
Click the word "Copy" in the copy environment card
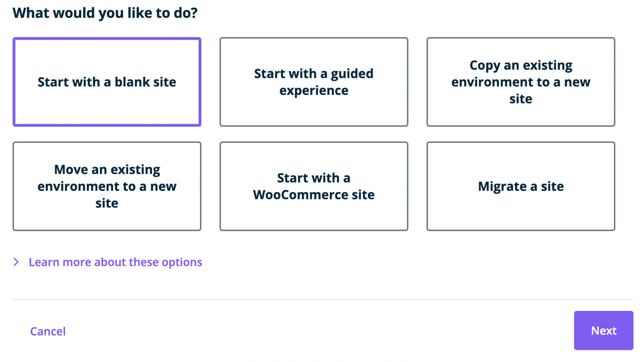coord(485,65)
